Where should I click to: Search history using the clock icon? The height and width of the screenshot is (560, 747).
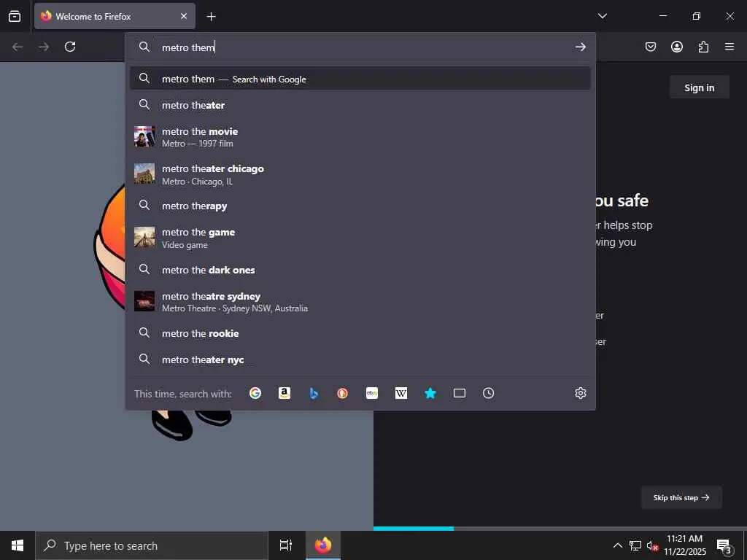488,393
